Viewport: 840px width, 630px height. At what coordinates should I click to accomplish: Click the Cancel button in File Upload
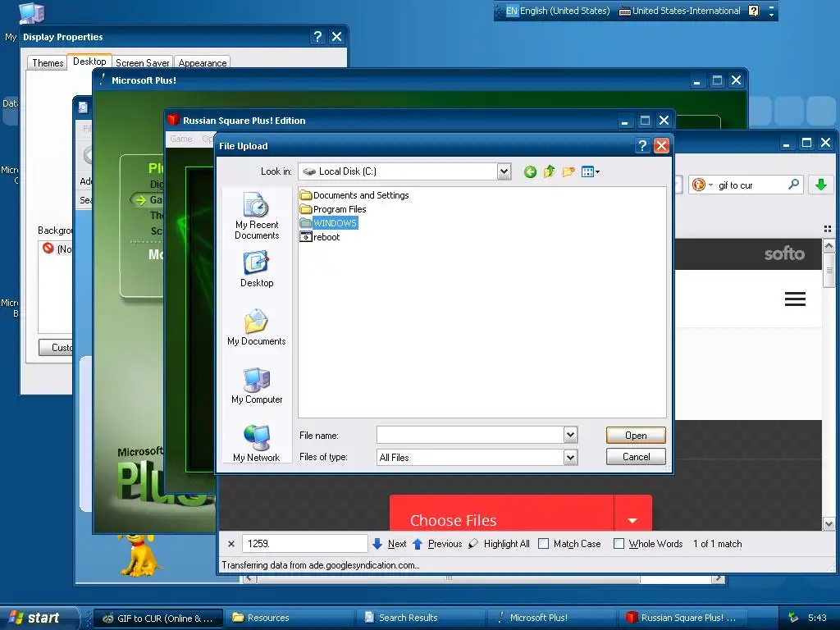tap(636, 456)
